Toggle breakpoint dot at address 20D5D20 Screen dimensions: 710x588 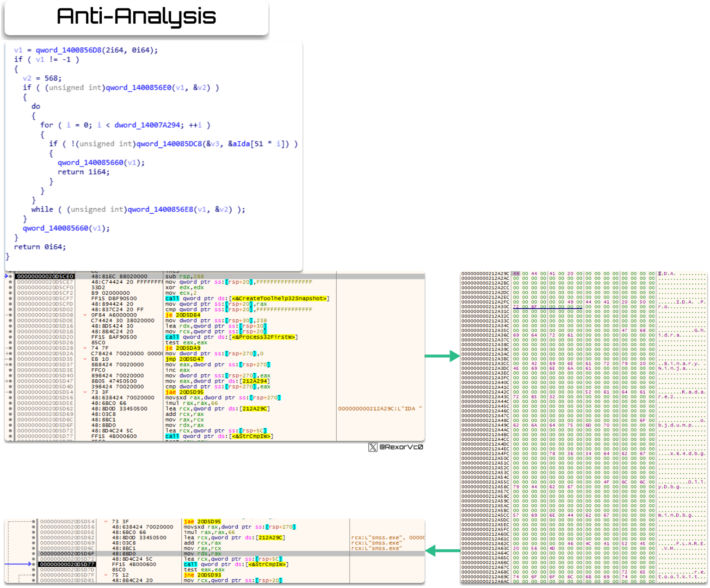[x=11, y=337]
